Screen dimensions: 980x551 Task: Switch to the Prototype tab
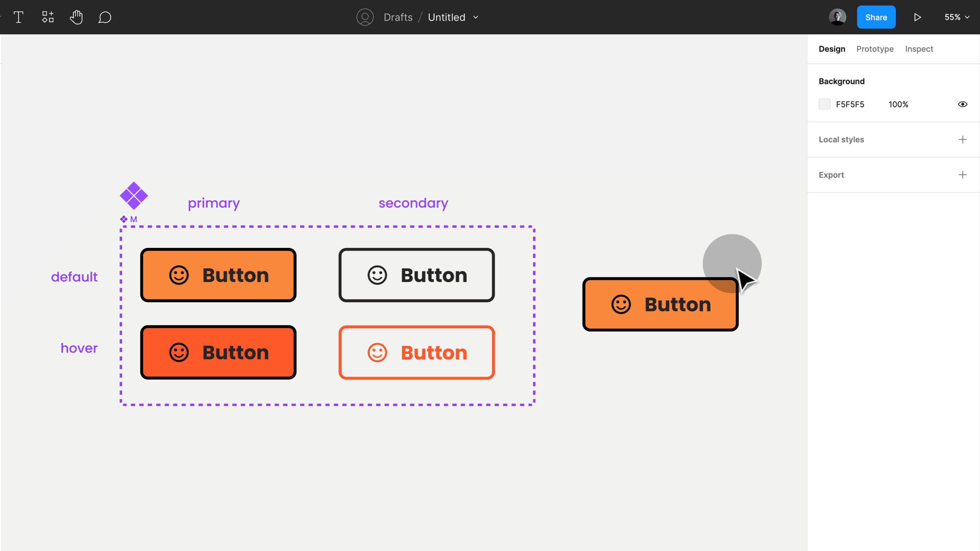875,49
